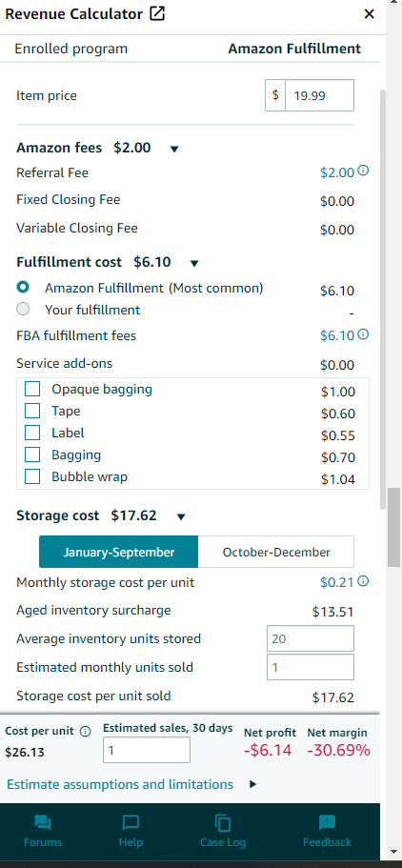
Task: Open the Feedback icon
Action: (x=327, y=822)
